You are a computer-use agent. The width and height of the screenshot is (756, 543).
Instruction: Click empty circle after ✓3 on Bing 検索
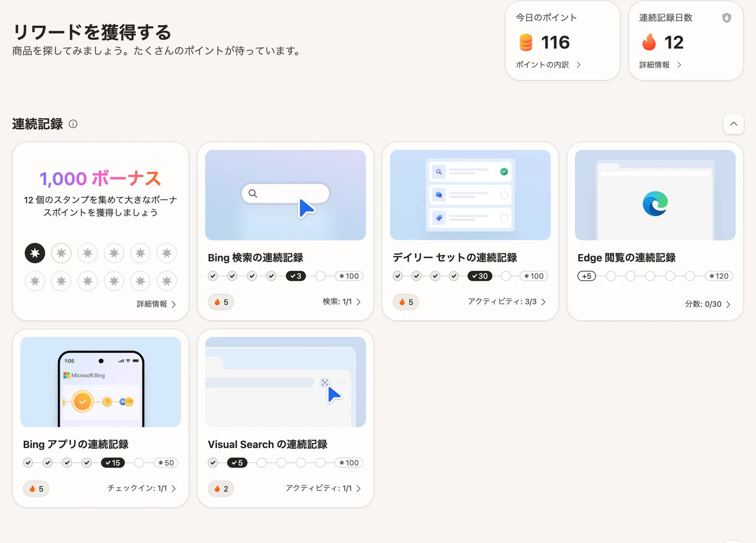(320, 276)
